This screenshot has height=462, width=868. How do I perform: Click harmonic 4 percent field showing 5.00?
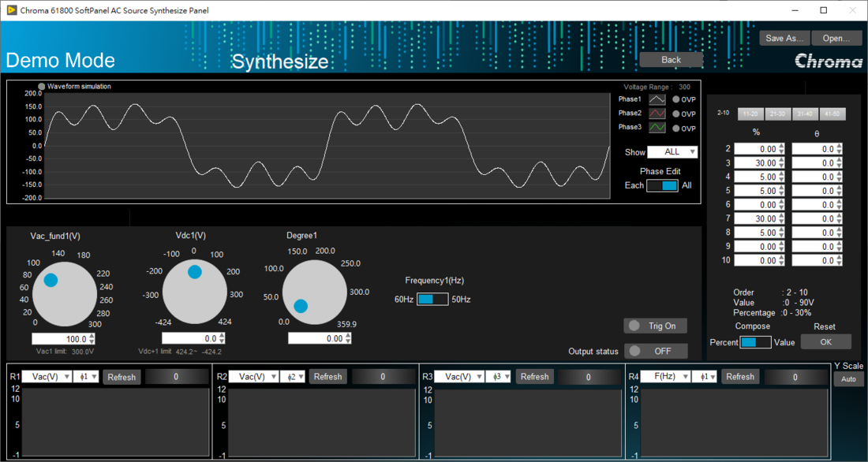pos(756,177)
